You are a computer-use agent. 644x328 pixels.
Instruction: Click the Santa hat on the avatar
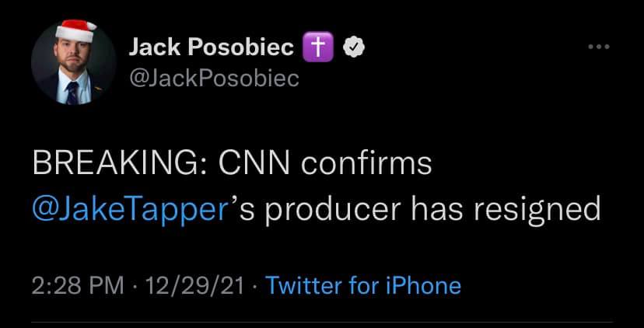[77, 31]
